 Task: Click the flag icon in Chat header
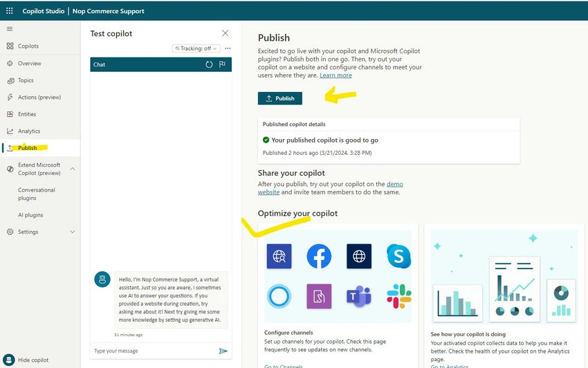click(222, 64)
